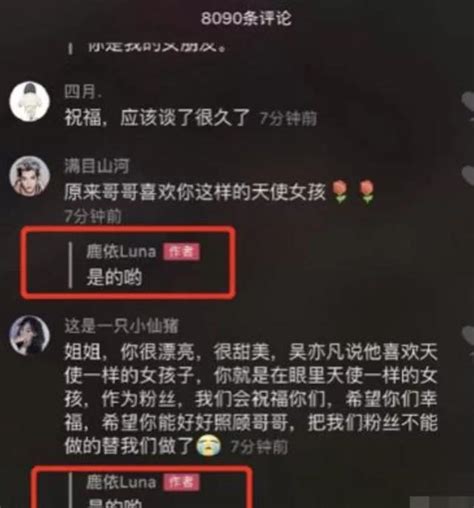Open the 满目山河 username link
The width and height of the screenshot is (474, 508).
point(97,166)
